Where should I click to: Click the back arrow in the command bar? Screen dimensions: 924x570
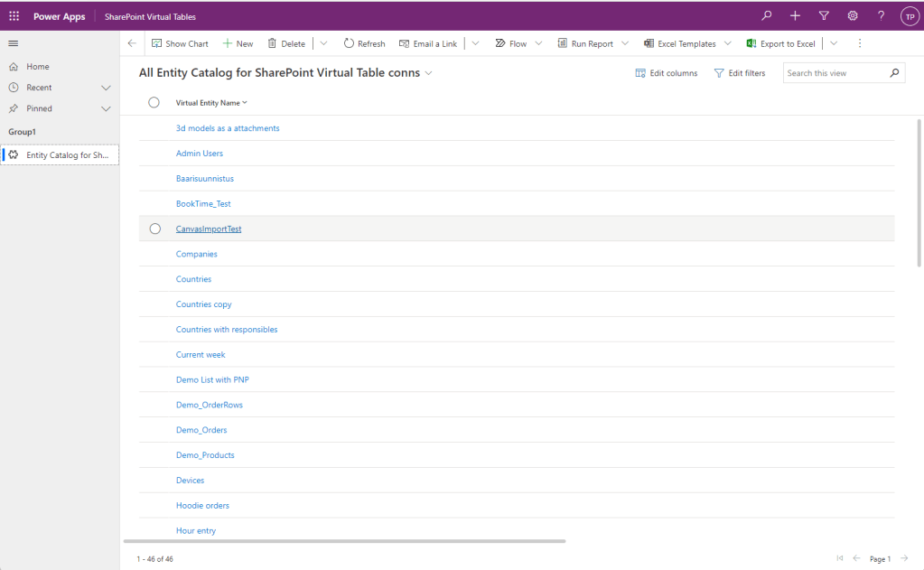coord(132,43)
